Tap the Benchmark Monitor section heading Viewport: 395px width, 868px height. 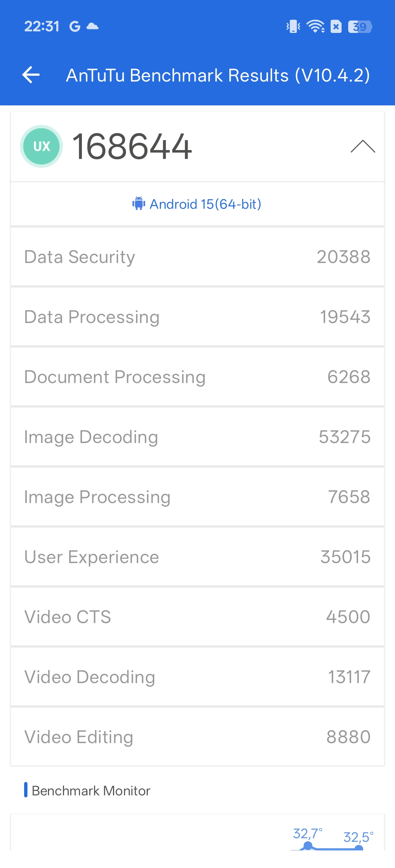91,791
